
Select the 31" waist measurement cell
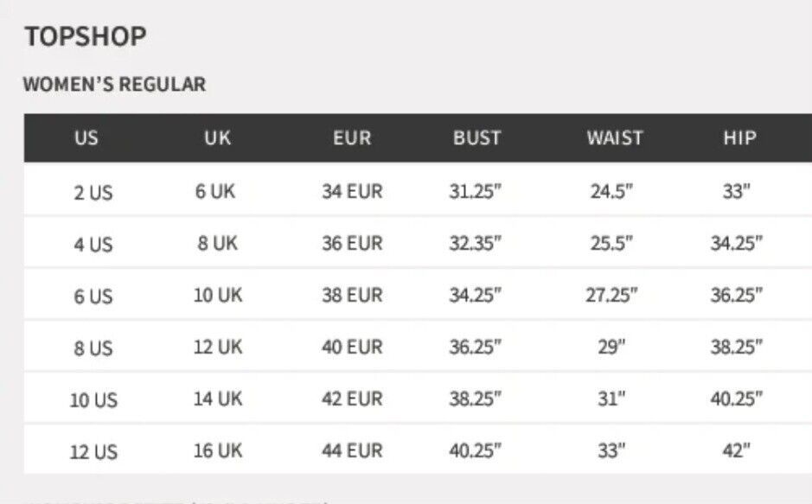click(611, 399)
